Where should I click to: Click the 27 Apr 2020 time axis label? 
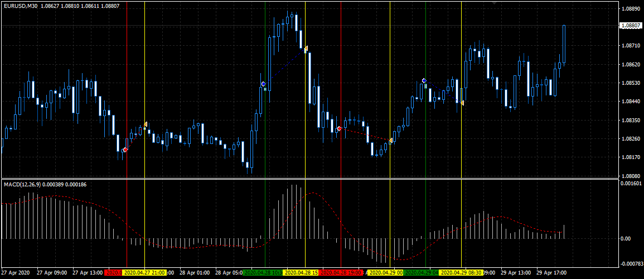[16, 272]
